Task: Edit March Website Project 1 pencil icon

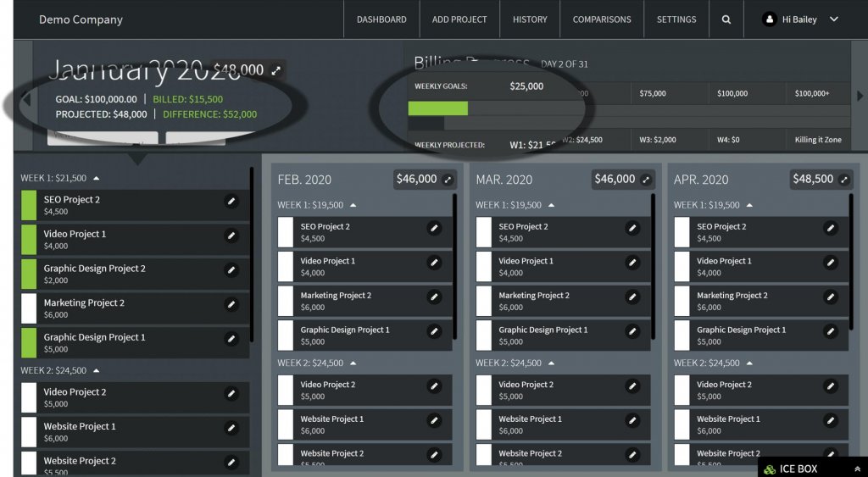Action: click(632, 420)
